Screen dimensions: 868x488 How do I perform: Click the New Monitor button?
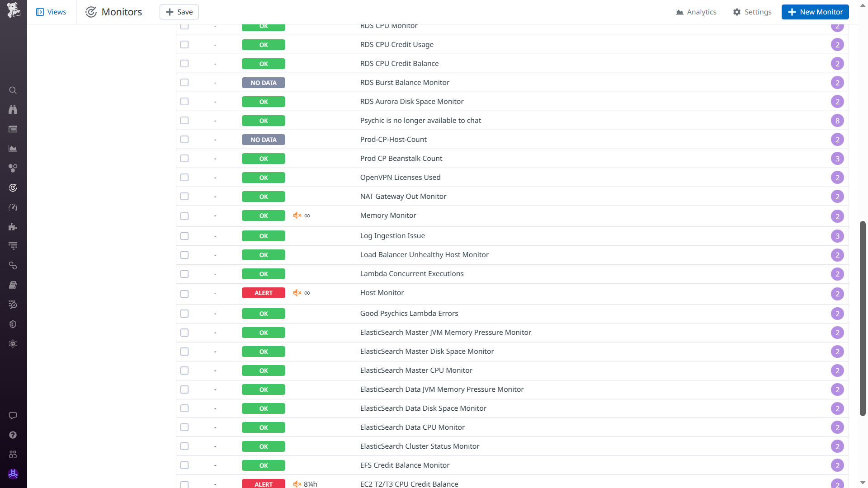815,12
